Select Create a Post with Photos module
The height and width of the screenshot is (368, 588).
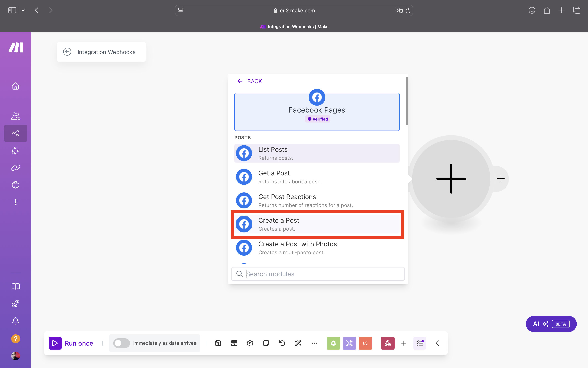coord(317,248)
